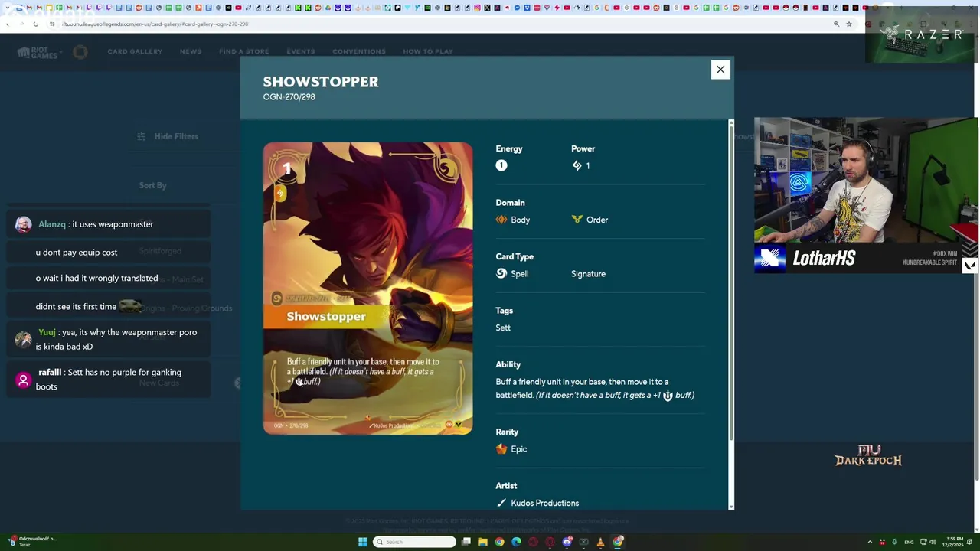Open the Conventions nav item

click(358, 51)
